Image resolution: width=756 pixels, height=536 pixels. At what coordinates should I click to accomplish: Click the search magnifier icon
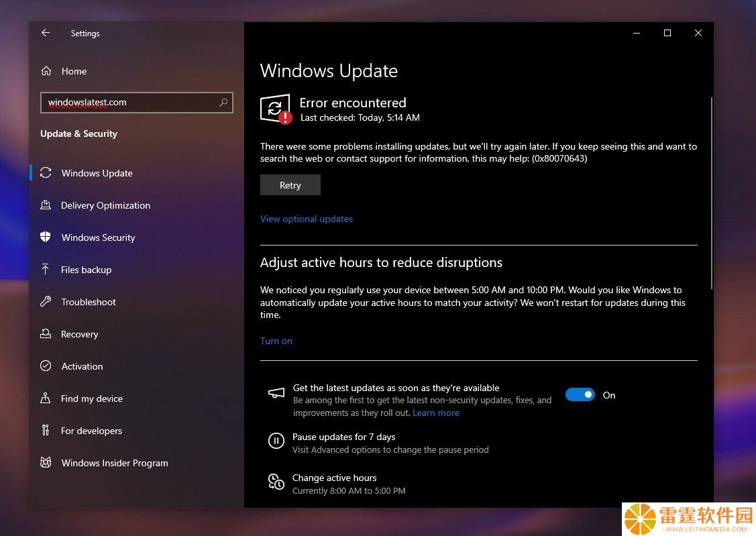[223, 102]
